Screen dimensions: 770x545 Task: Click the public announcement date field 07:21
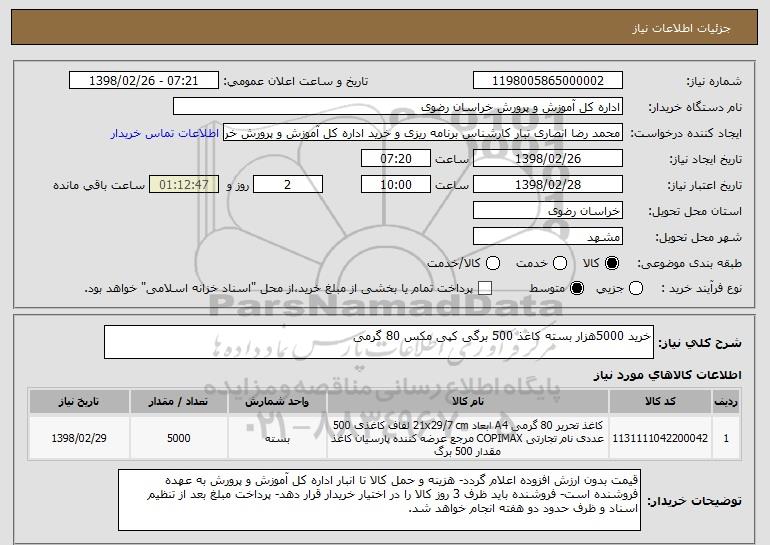[144, 81]
